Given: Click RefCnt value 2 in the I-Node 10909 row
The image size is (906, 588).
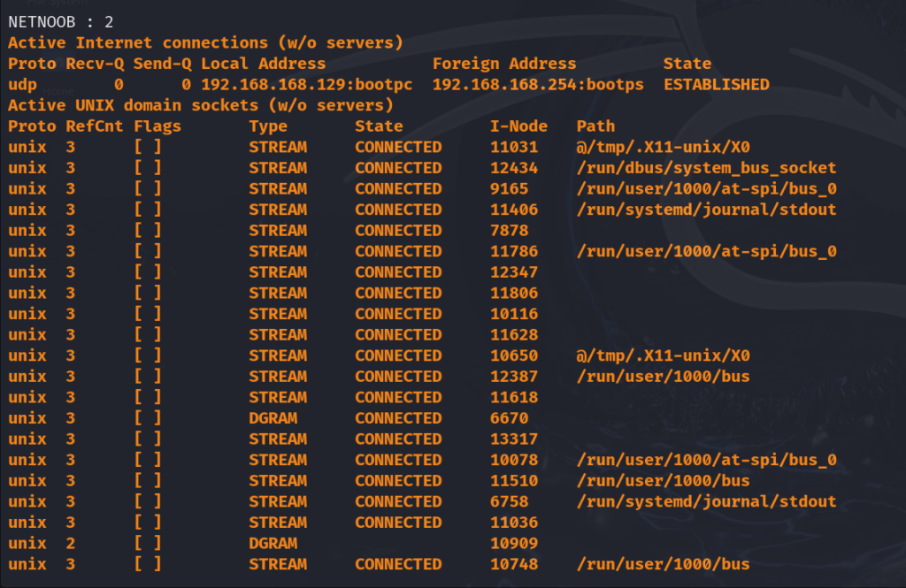Looking at the screenshot, I should click(x=71, y=542).
